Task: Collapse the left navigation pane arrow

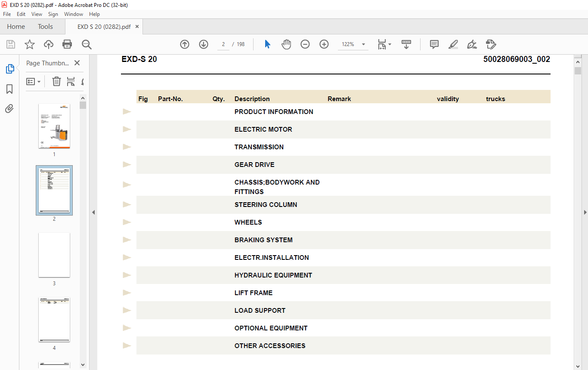Action: pyautogui.click(x=93, y=212)
